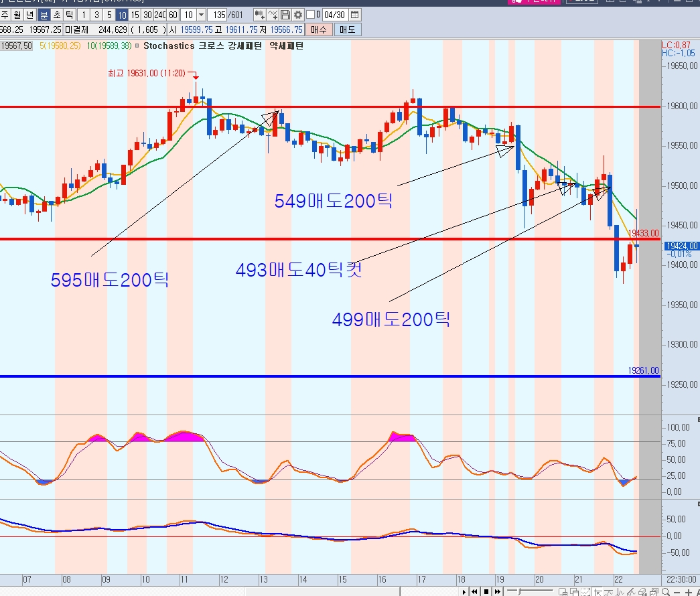
Task: Expand the interval value dropdown arrow
Action: (x=201, y=15)
